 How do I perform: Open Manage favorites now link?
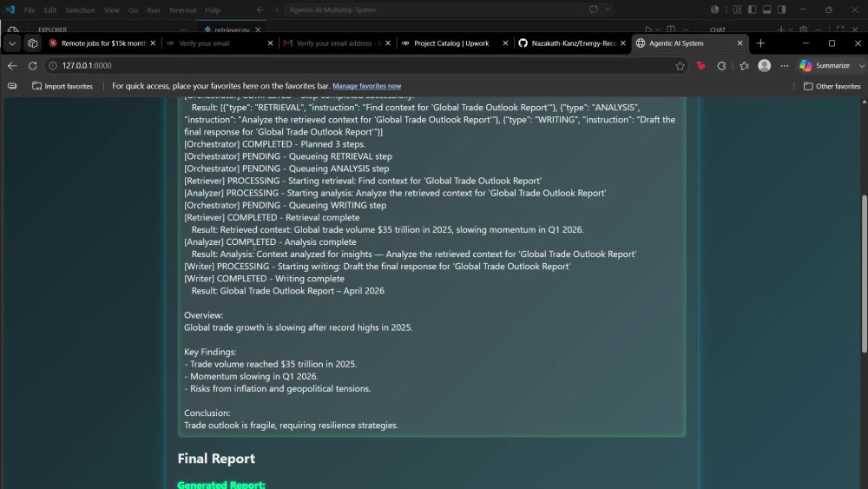(x=366, y=86)
